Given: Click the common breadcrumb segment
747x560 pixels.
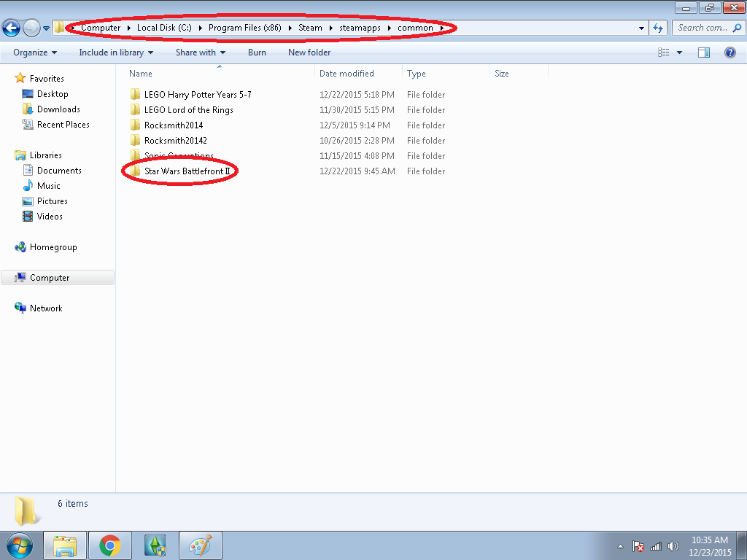Looking at the screenshot, I should coord(415,28).
